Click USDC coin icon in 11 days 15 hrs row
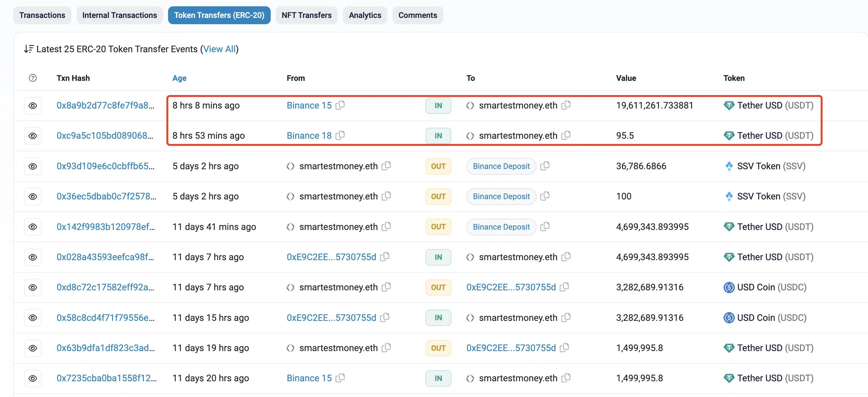 [729, 317]
